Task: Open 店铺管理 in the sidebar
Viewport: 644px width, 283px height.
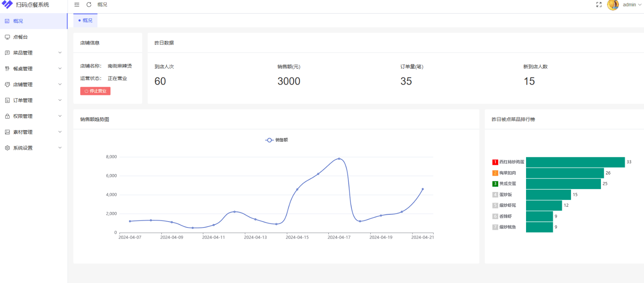Action: tap(23, 85)
